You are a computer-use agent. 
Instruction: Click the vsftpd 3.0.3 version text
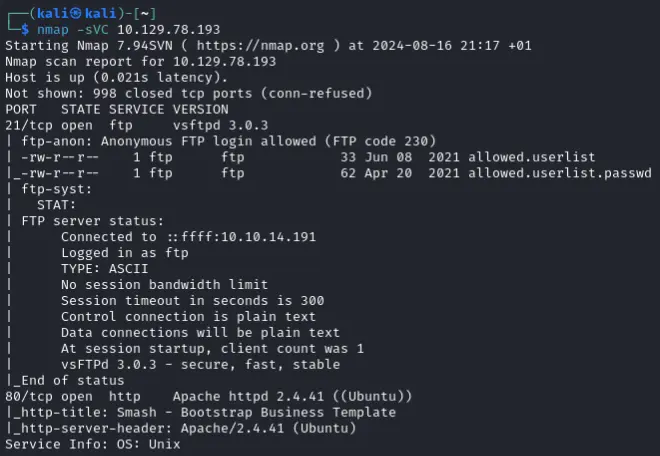tap(220, 125)
